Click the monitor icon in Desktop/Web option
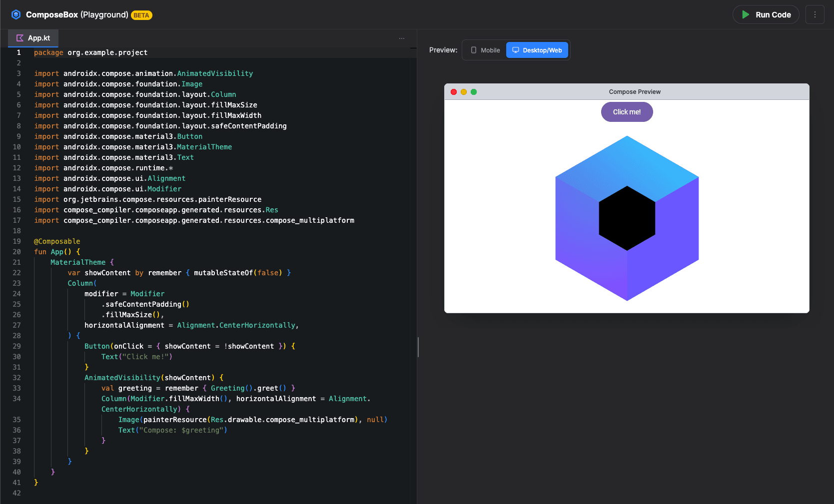The height and width of the screenshot is (504, 834). pos(516,50)
